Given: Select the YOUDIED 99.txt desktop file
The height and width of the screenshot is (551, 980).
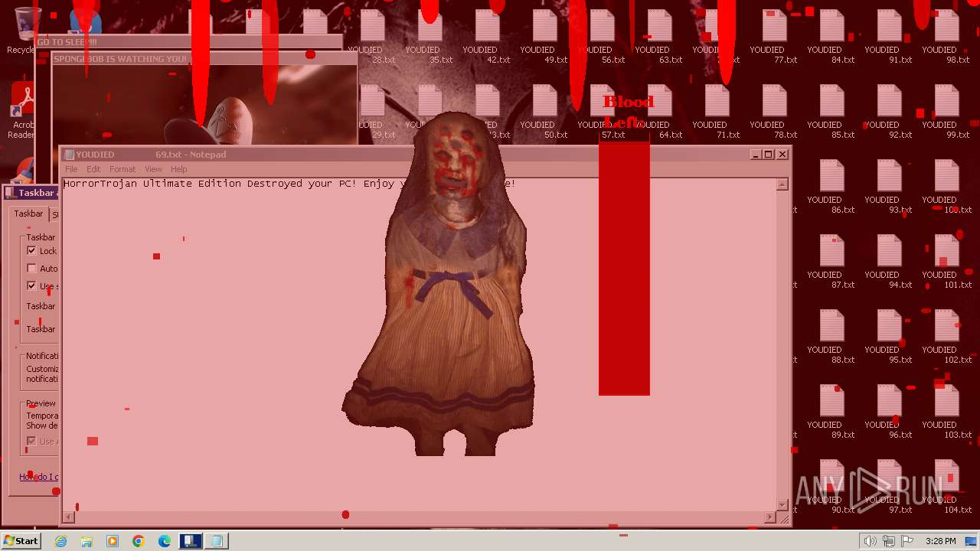Looking at the screenshot, I should click(x=946, y=112).
